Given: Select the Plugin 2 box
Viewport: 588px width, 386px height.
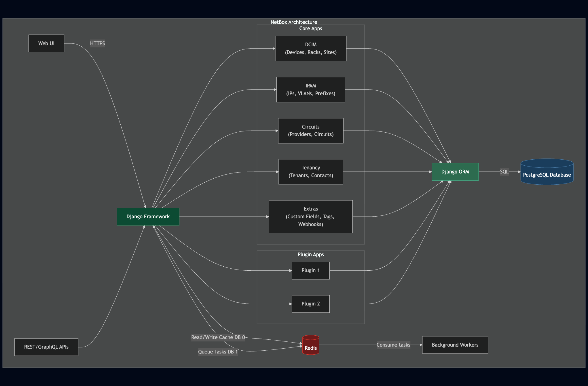Looking at the screenshot, I should (x=310, y=304).
